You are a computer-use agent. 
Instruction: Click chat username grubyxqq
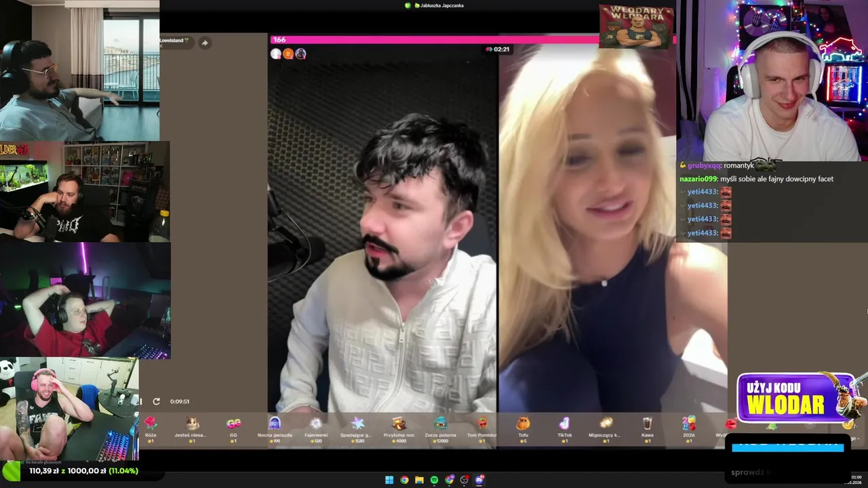pos(704,165)
